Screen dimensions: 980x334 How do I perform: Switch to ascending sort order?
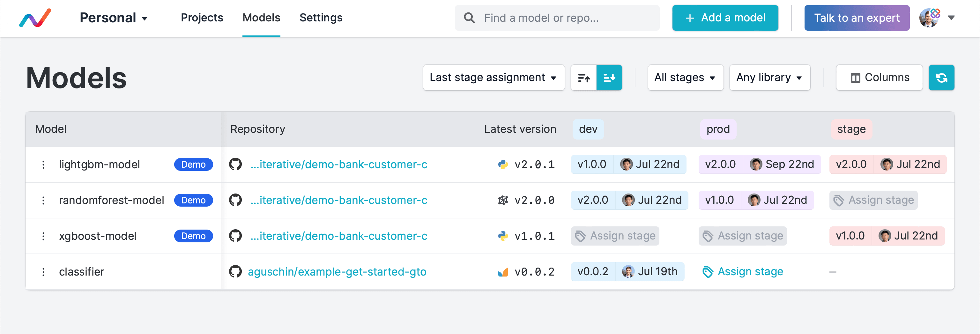click(x=583, y=78)
